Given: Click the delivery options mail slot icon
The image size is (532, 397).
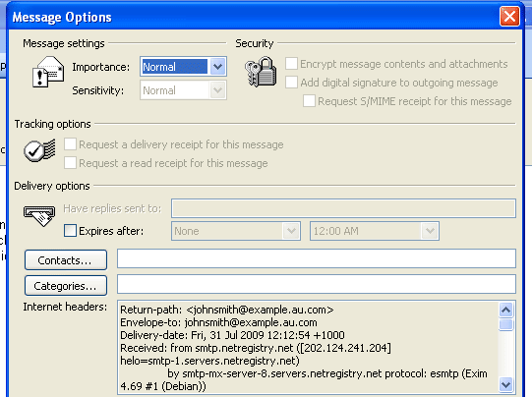Looking at the screenshot, I should (39, 215).
